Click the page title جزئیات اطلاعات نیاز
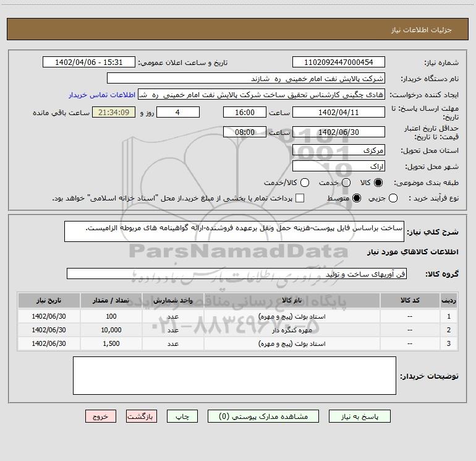Screen dimensions: 476x461 pyautogui.click(x=422, y=30)
